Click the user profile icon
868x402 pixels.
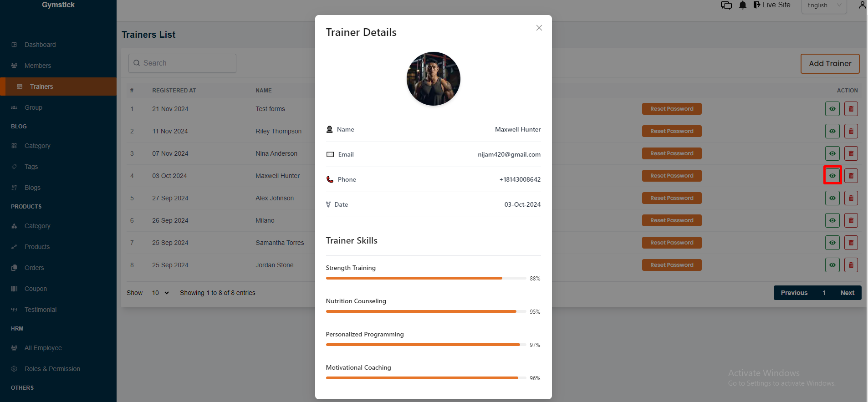pos(862,5)
